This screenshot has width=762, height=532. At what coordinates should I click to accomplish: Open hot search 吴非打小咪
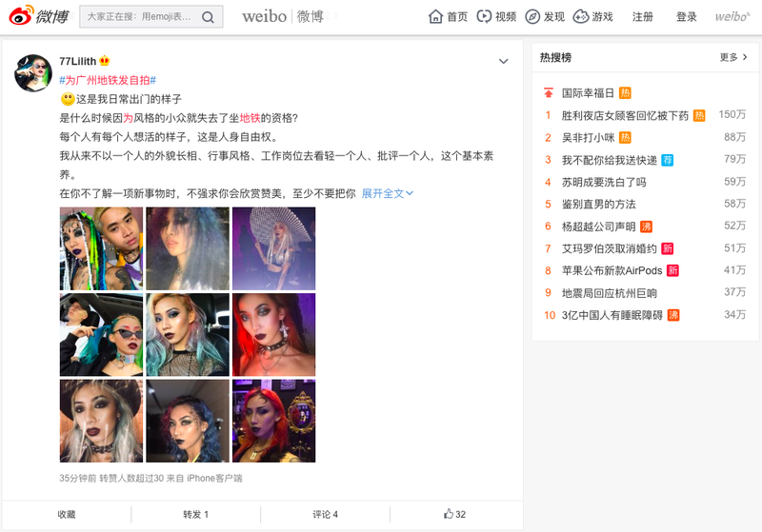coord(588,138)
